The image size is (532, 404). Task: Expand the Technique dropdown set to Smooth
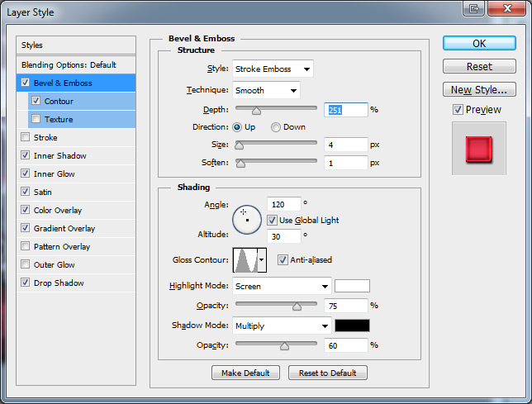click(x=266, y=90)
